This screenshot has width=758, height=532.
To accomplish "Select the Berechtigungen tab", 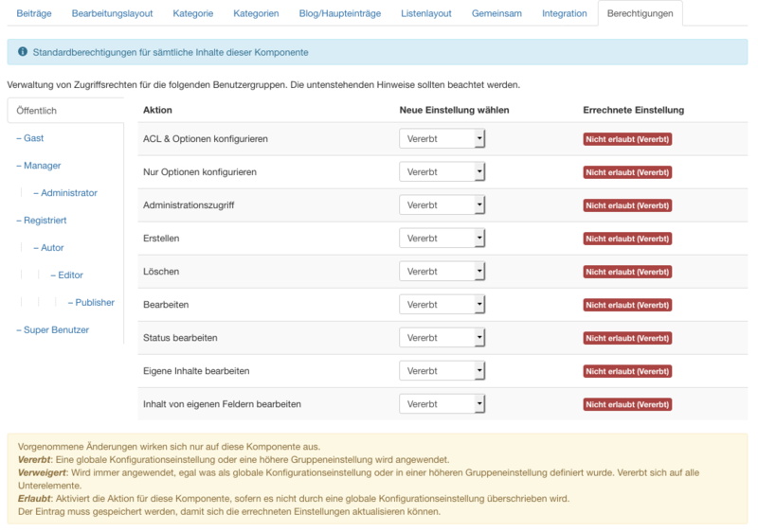I will pos(641,13).
